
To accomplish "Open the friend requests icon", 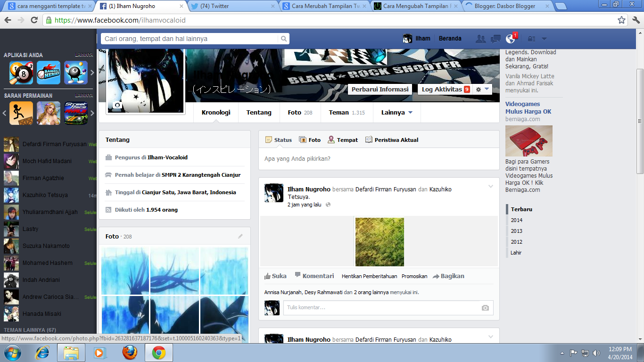I will 480,39.
